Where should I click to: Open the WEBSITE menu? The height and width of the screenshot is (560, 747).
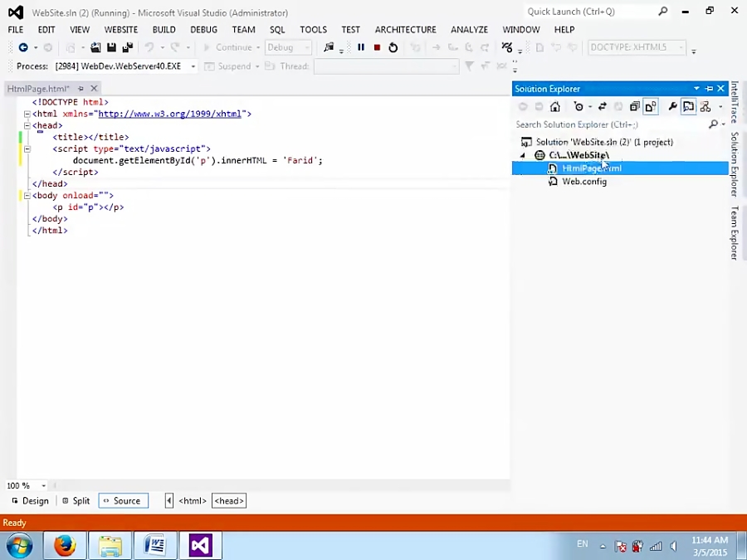(121, 30)
